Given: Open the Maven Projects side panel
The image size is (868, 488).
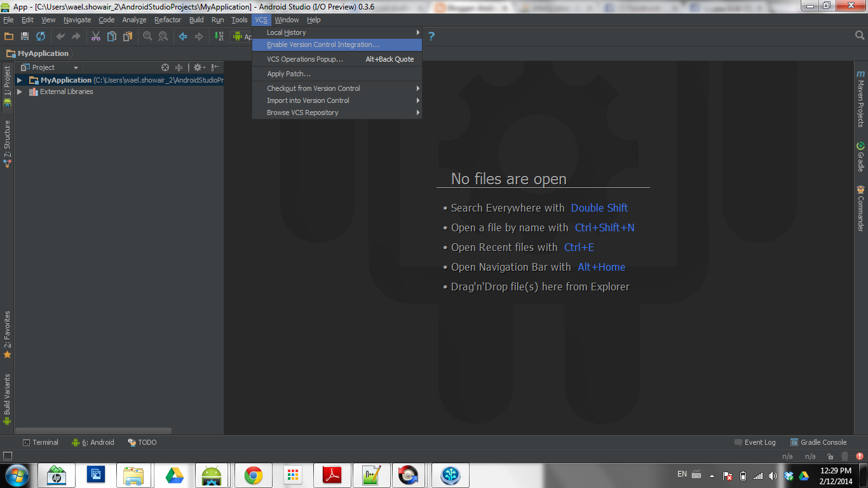Looking at the screenshot, I should 860,98.
